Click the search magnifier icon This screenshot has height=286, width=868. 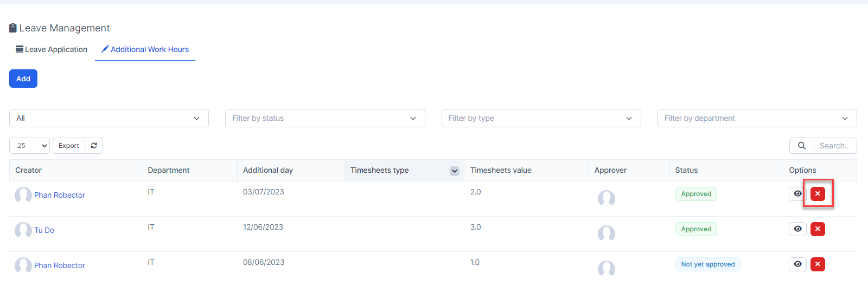pyautogui.click(x=801, y=146)
